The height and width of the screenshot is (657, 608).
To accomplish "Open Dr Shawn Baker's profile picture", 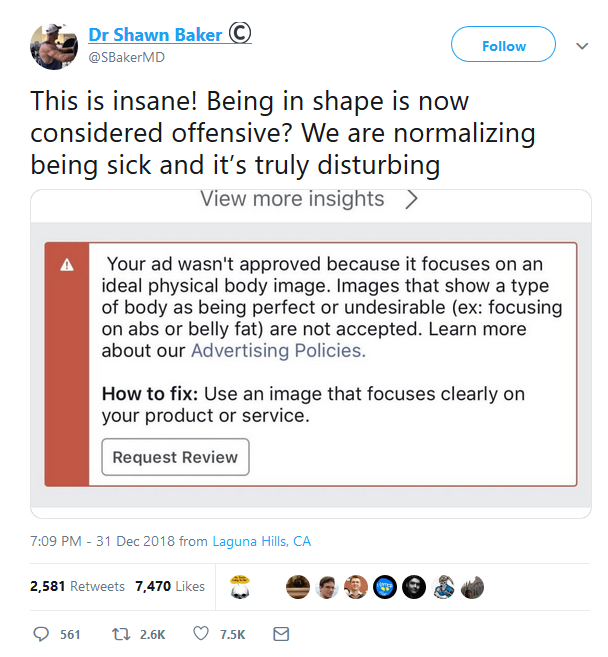I will (54, 47).
